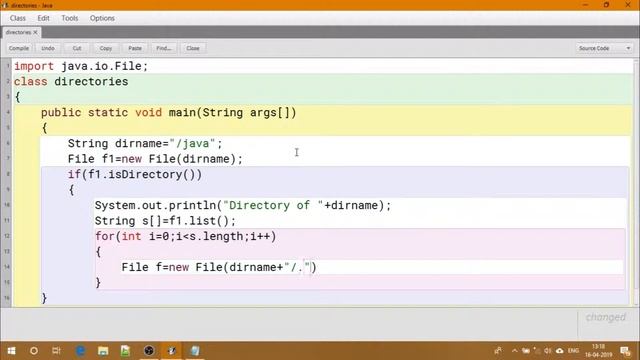Open Cortana search circle in taskbar
Screen dimensions: 640x360
(34, 351)
